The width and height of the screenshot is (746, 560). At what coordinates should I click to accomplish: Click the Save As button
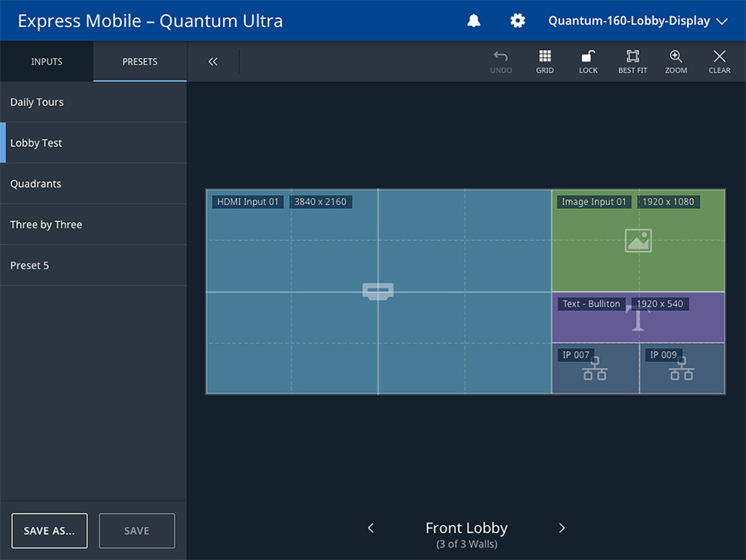[x=50, y=531]
